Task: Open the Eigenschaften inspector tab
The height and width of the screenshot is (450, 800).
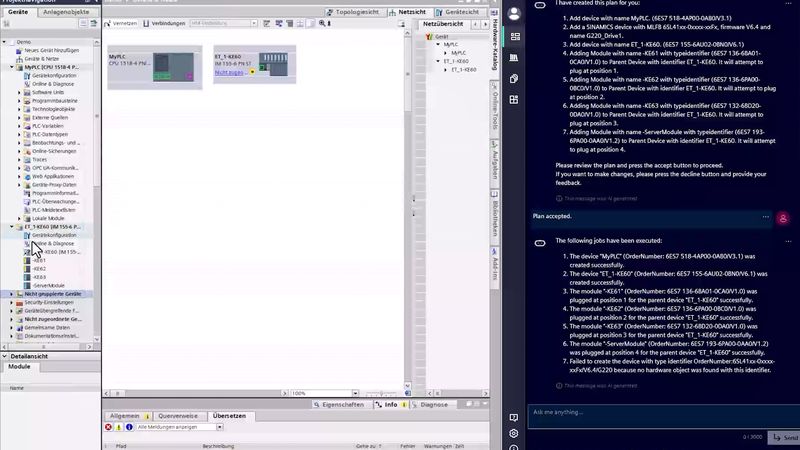Action: click(339, 405)
